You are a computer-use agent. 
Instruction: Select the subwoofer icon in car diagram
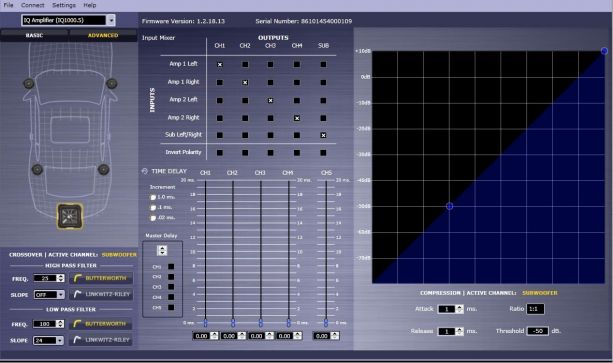[70, 216]
